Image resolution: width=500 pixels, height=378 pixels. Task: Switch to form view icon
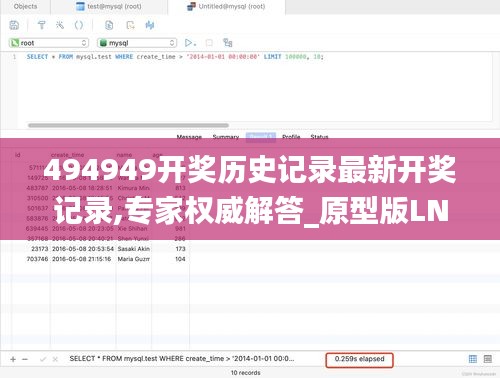click(488, 359)
